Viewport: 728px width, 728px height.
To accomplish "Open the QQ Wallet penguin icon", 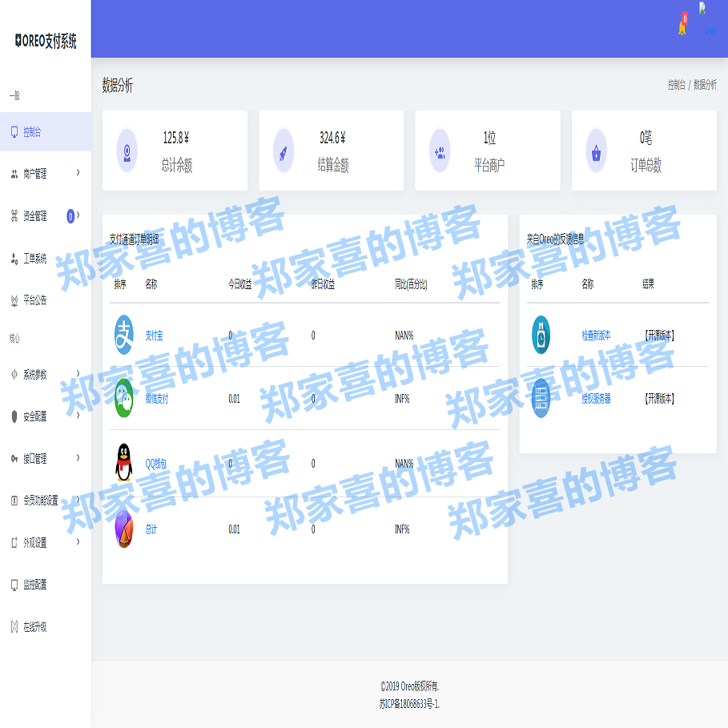I will click(x=124, y=463).
